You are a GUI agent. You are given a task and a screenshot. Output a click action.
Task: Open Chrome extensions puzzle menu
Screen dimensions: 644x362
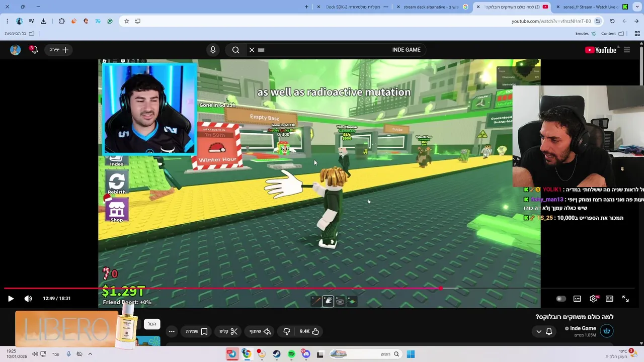[x=61, y=21]
